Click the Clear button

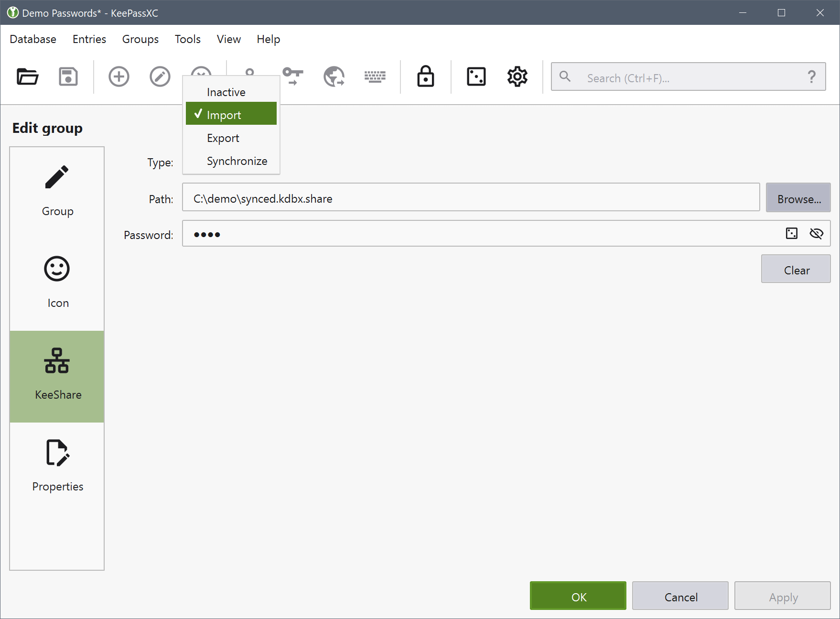coord(796,270)
